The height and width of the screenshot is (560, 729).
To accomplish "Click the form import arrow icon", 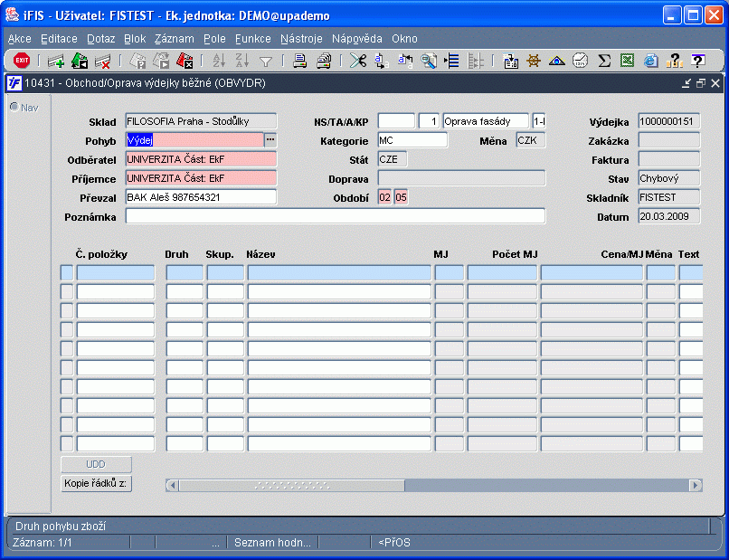I will [x=510, y=61].
